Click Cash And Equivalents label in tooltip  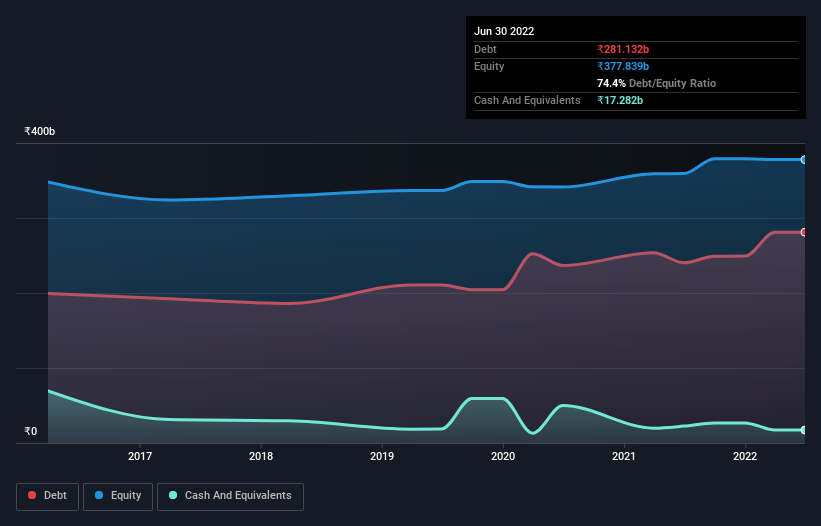(x=527, y=100)
